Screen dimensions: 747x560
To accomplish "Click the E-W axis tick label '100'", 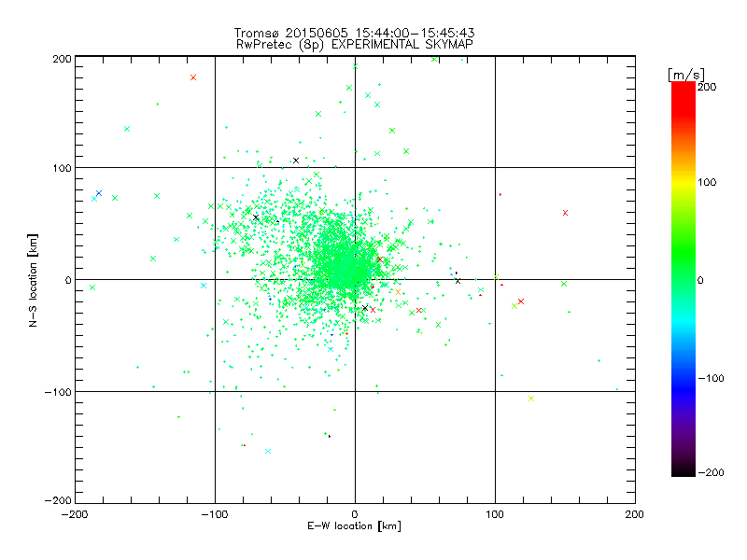I will [495, 515].
